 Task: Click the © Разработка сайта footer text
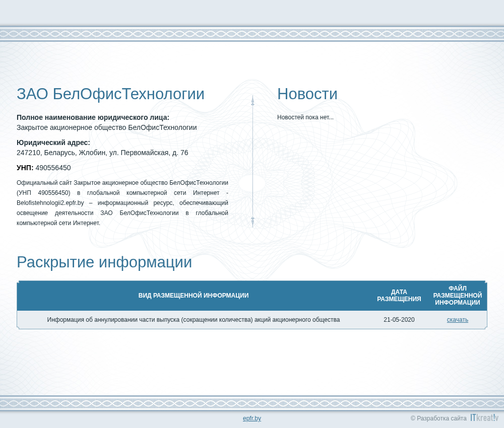[438, 418]
